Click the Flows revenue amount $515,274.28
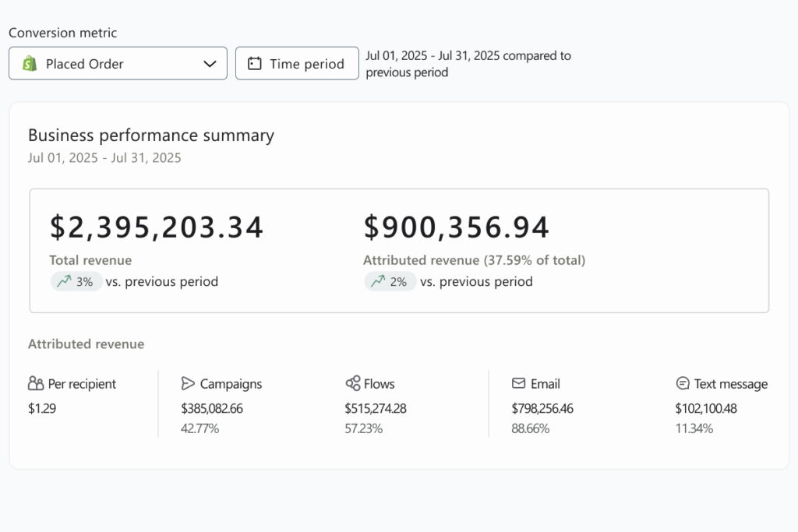 (376, 408)
